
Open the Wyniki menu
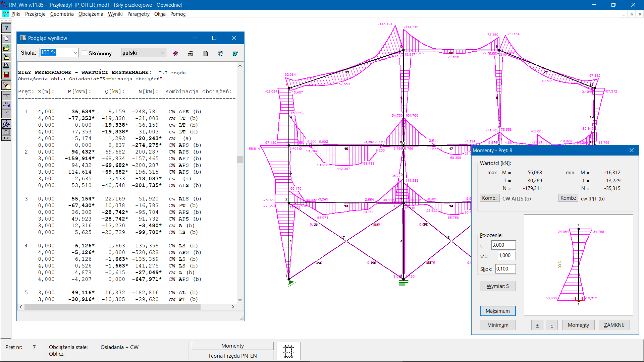pyautogui.click(x=115, y=14)
